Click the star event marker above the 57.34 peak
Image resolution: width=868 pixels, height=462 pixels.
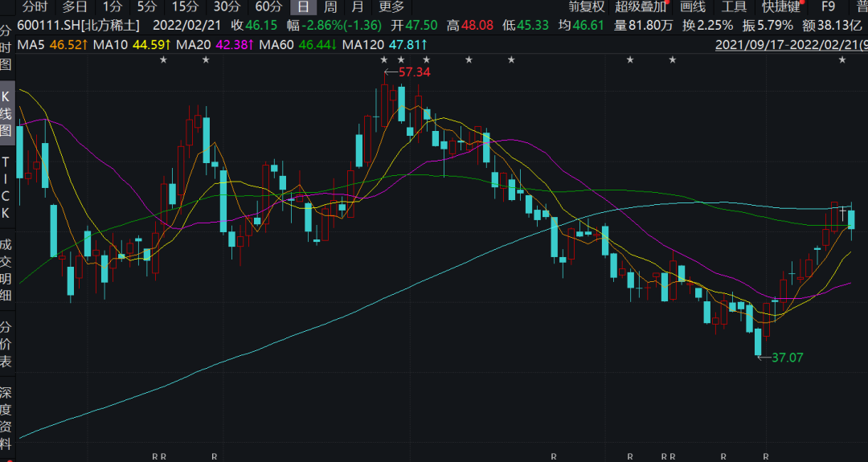pyautogui.click(x=383, y=60)
